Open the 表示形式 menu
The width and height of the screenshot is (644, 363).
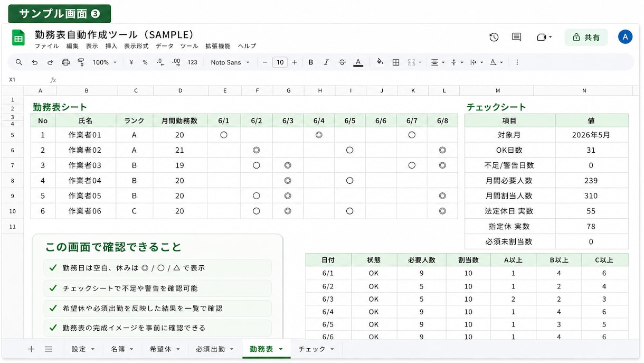tap(136, 46)
